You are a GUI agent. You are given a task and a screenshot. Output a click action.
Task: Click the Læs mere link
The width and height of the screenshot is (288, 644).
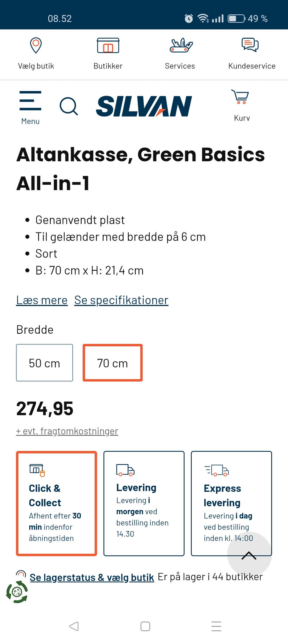pyautogui.click(x=42, y=299)
